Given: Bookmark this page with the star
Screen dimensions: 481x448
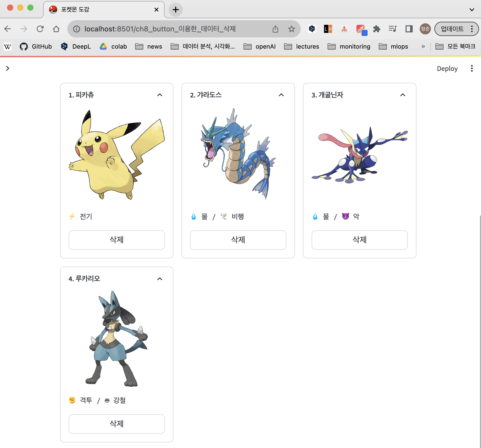Looking at the screenshot, I should click(292, 29).
